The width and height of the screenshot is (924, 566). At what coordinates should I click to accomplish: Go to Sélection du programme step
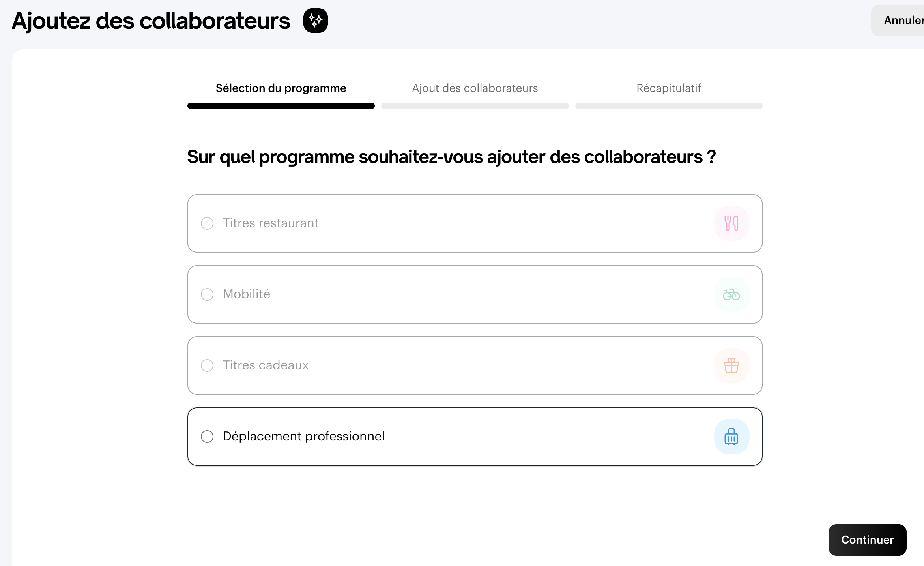click(281, 88)
